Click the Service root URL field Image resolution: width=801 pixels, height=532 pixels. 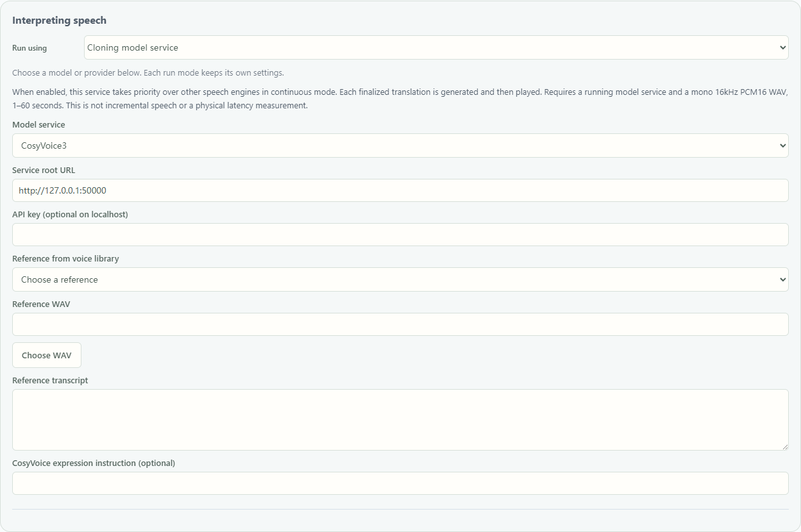pos(400,190)
